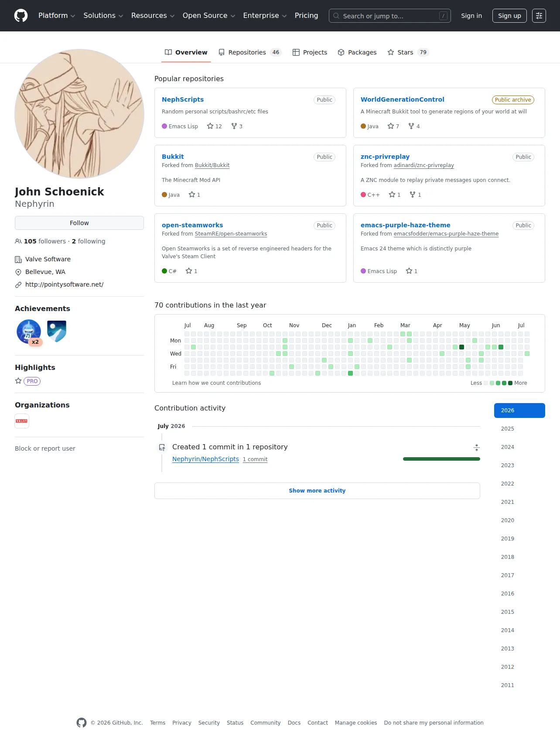Click the Sign in link
560x746 pixels.
click(471, 16)
